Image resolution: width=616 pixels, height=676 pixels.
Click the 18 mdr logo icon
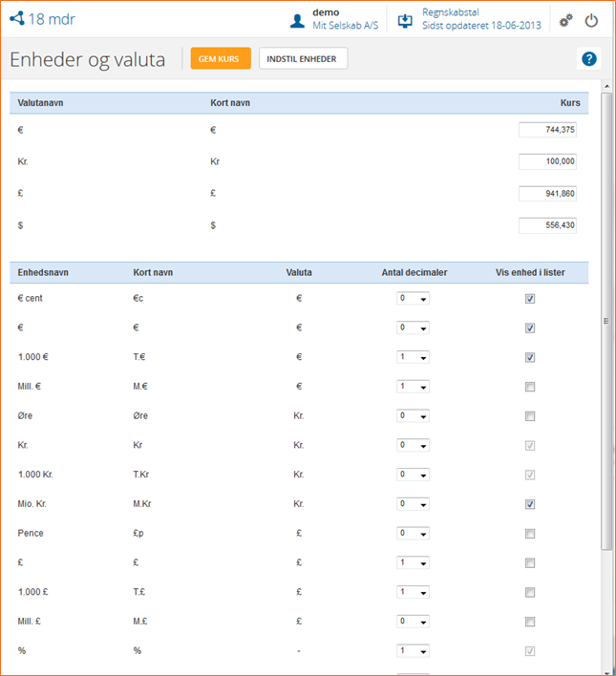[x=16, y=19]
